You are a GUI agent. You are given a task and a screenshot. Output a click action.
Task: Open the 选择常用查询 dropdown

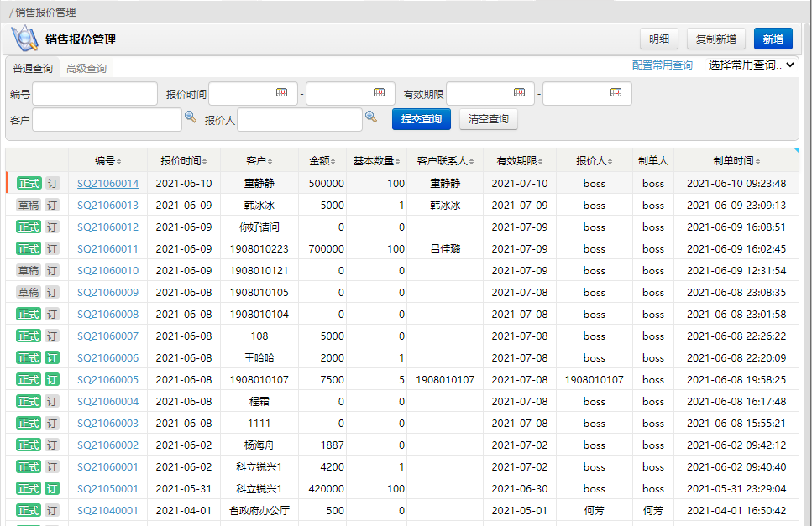(x=751, y=65)
